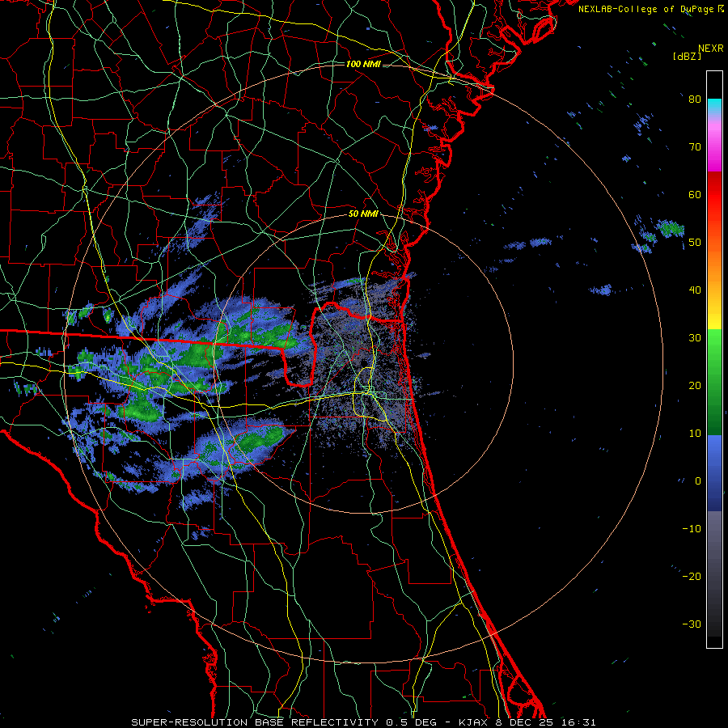Click the [dBZ] unit label
The width and height of the screenshot is (728, 728).
tap(687, 56)
